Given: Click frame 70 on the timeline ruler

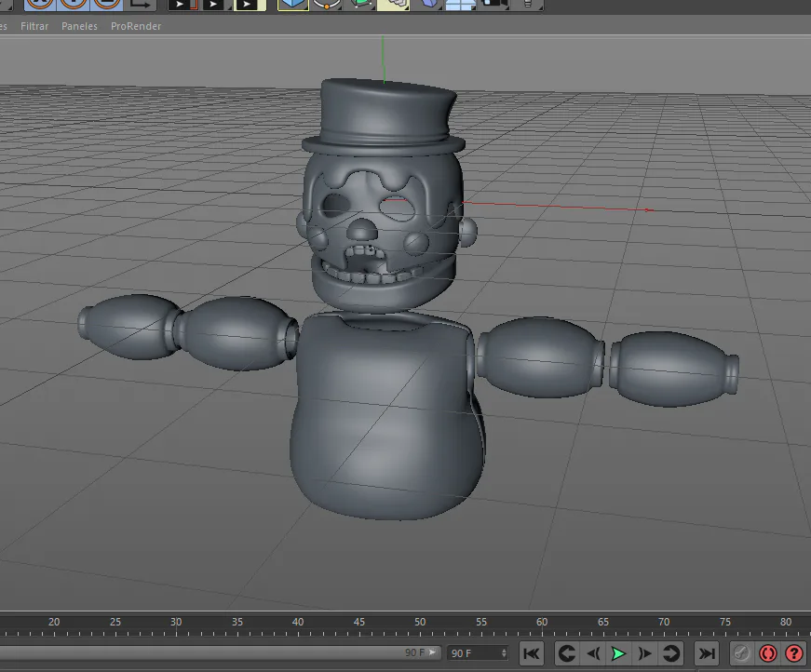Looking at the screenshot, I should click(x=664, y=623).
